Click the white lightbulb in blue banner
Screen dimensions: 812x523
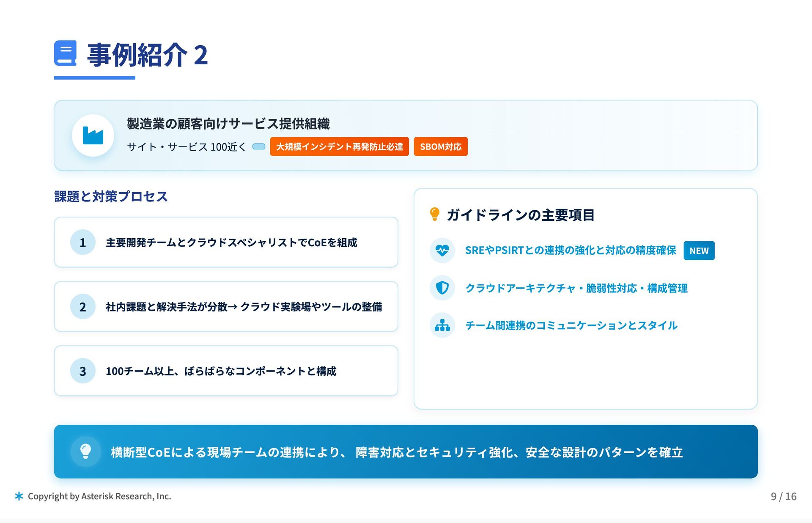click(x=86, y=451)
